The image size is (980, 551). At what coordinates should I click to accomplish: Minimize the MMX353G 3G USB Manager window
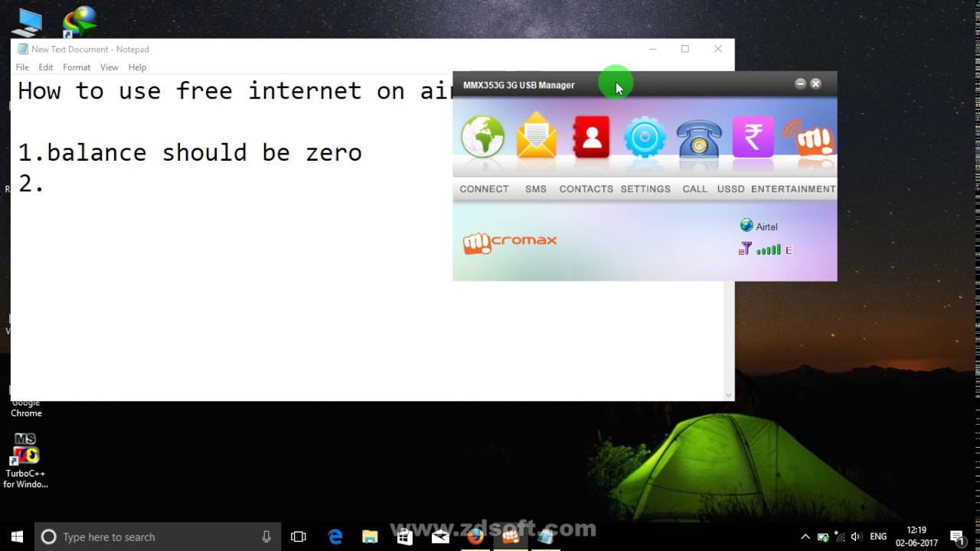coord(800,84)
